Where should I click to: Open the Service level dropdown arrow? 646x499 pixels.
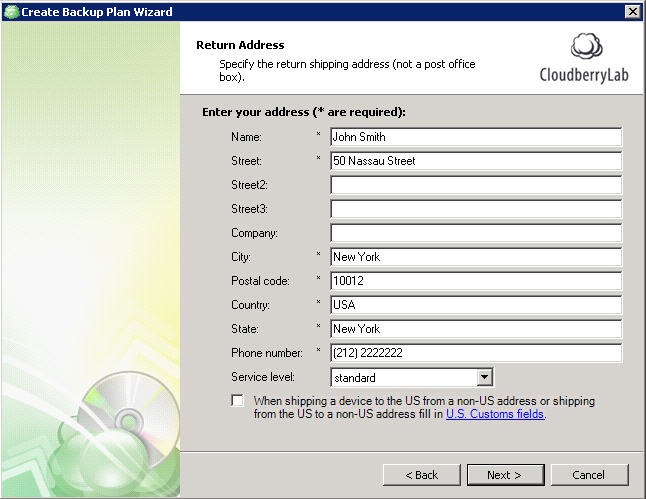484,377
